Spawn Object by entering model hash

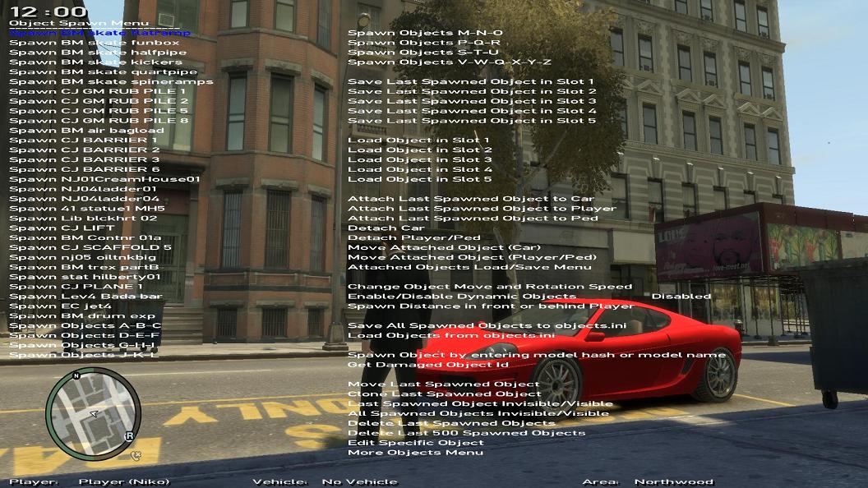point(537,355)
